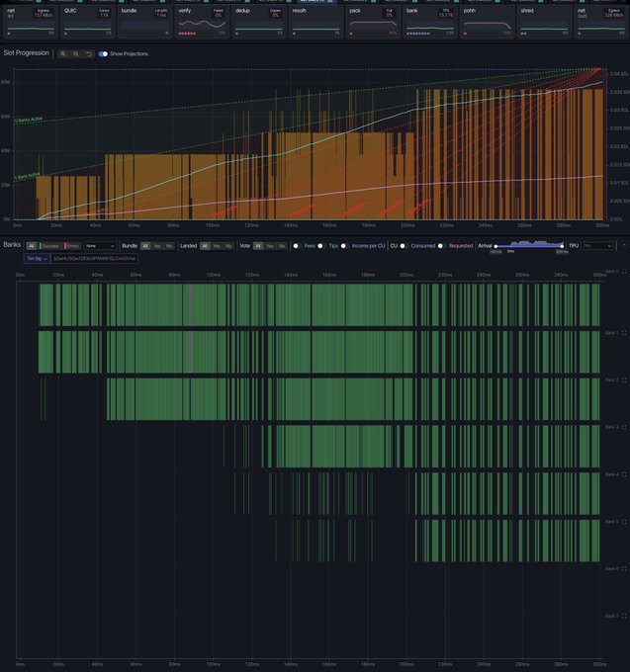This screenshot has width=630, height=672.
Task: Open the None dropdown in Banks filters
Action: 100,246
